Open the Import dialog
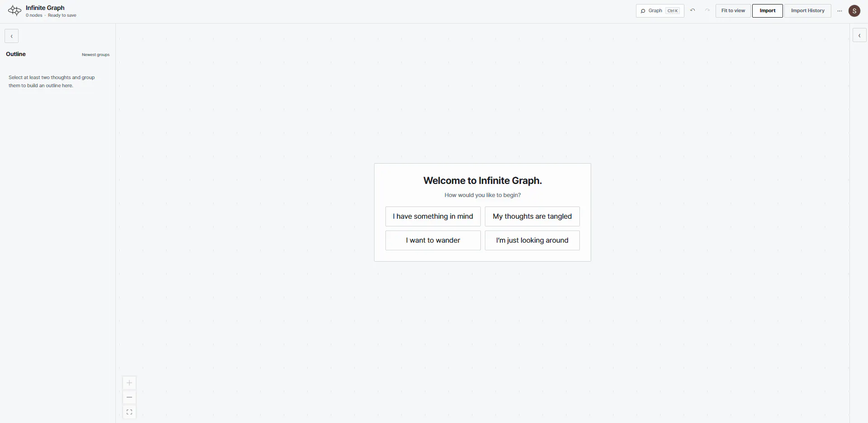The width and height of the screenshot is (868, 423). pyautogui.click(x=768, y=11)
